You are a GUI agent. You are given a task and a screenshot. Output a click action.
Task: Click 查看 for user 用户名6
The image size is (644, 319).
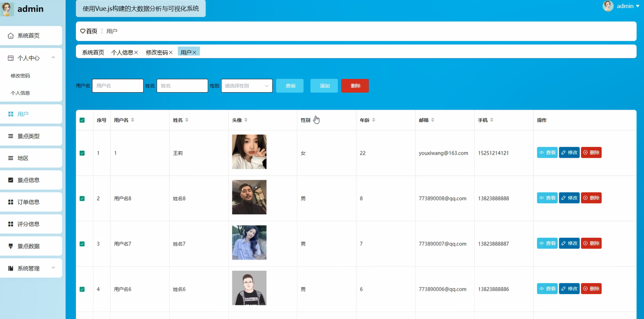point(547,289)
